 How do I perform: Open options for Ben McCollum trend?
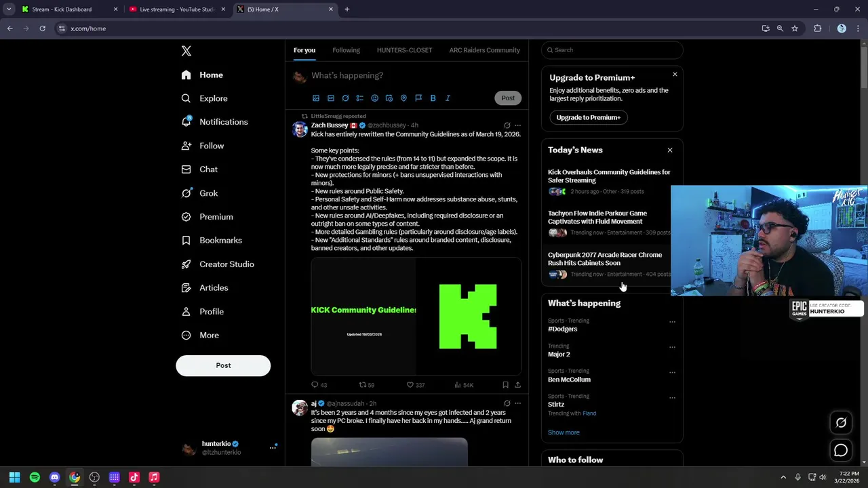(x=672, y=372)
